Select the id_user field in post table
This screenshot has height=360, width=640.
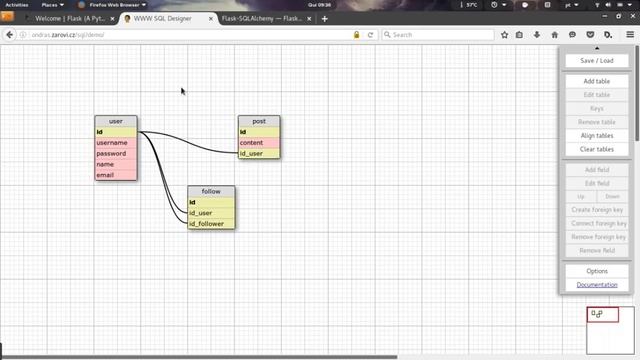click(x=259, y=153)
